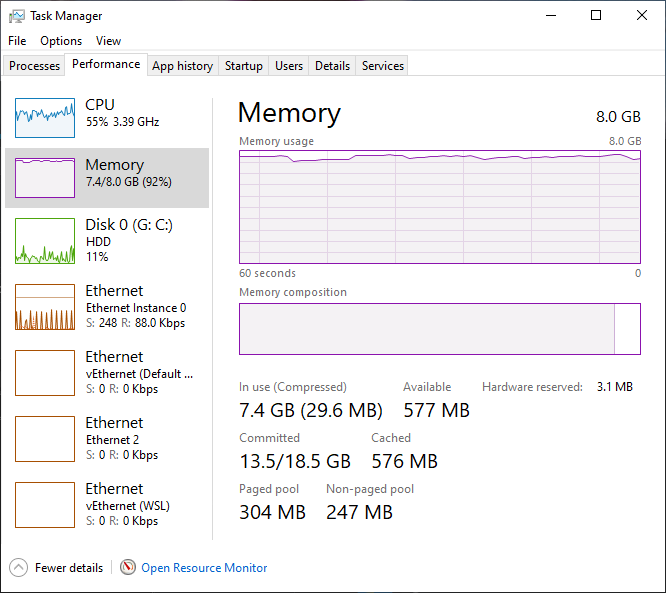Click the vEthernet (WSL) label
Viewport: 666px width, 593px height.
click(x=128, y=506)
